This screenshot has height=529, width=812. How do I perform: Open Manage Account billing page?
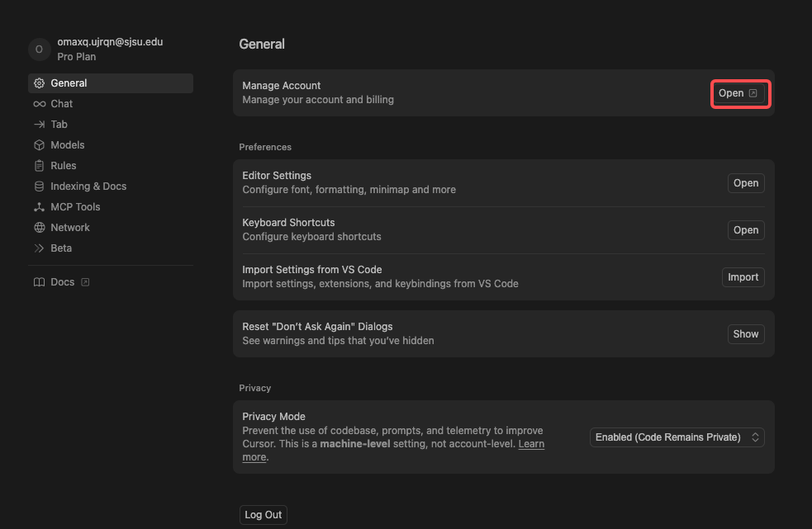point(740,94)
